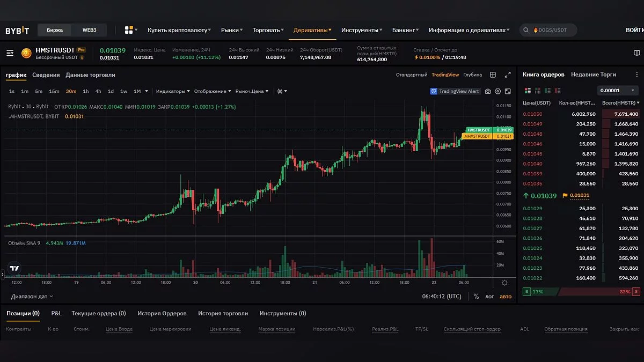Image resolution: width=644 pixels, height=362 pixels.
Task: Open the Торговать menu
Action: [268, 31]
